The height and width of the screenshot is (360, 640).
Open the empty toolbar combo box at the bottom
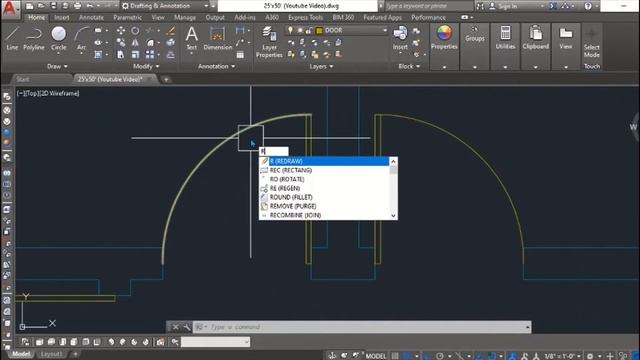(x=216, y=342)
